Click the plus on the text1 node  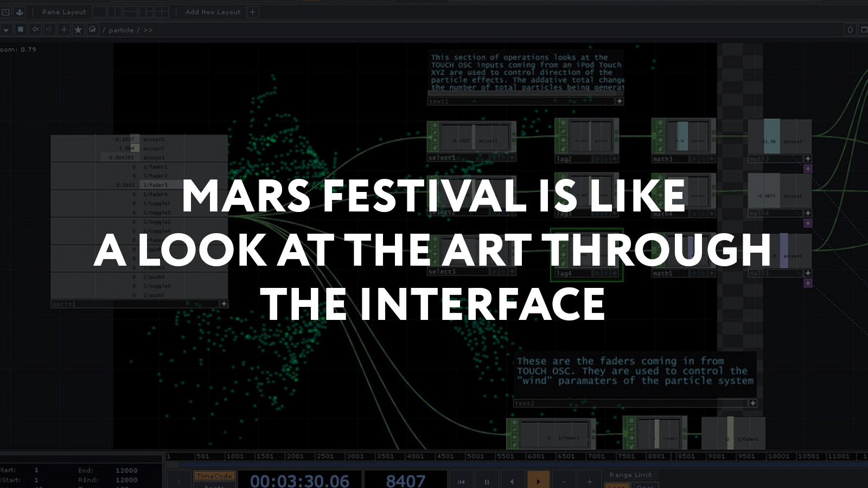click(x=619, y=101)
